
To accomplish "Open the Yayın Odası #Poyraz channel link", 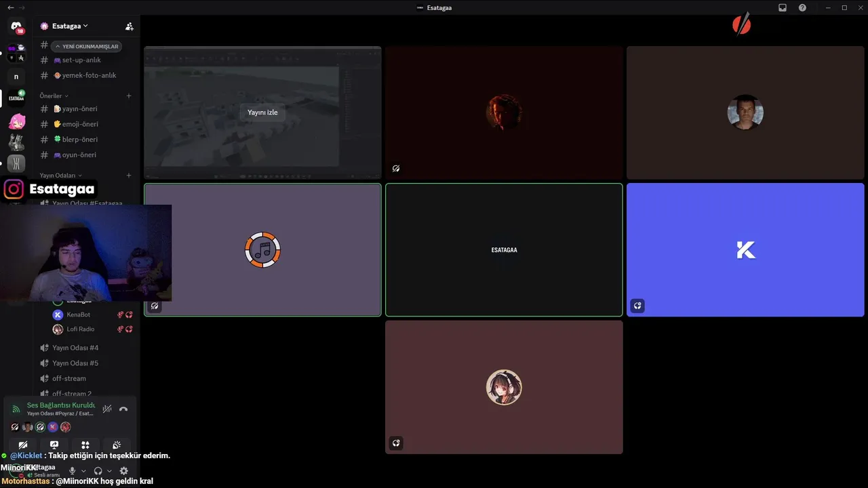I will point(60,413).
